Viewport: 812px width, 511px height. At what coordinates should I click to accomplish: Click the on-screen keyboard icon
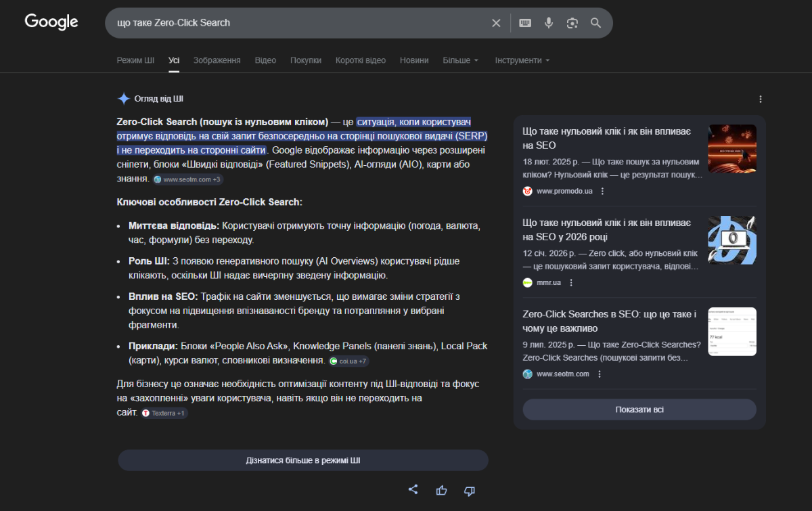[524, 22]
